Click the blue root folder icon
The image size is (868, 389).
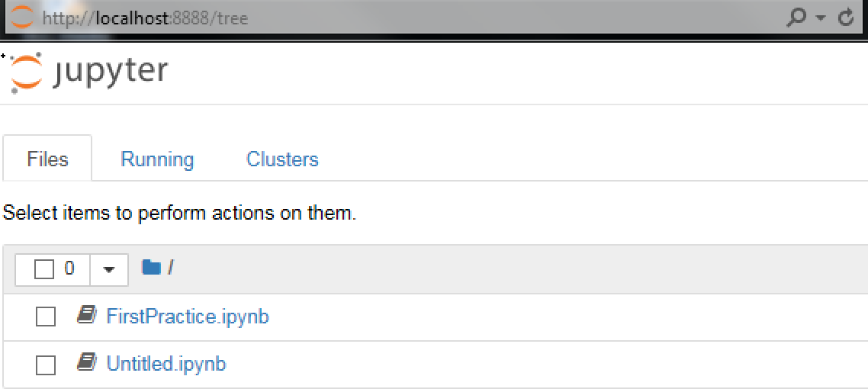pos(151,268)
